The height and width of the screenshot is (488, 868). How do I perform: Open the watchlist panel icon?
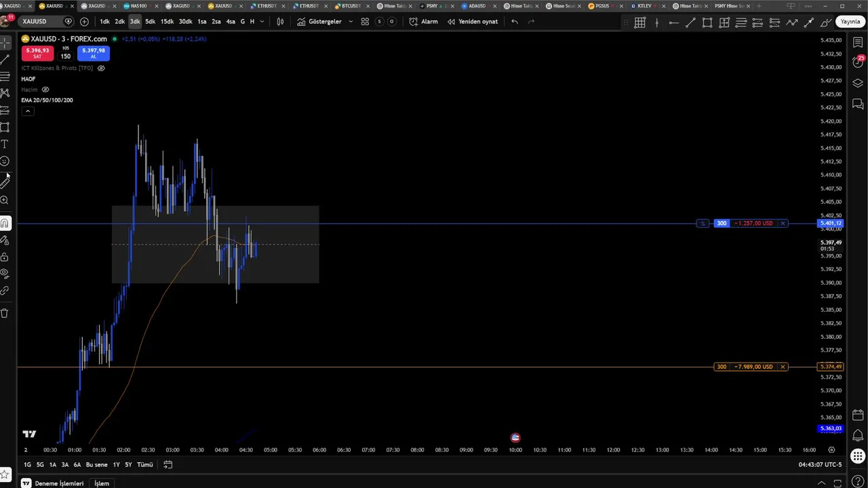[x=858, y=43]
